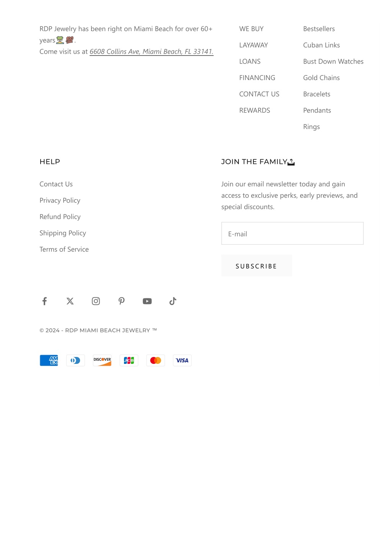
Task: Open the Facebook social icon
Action: (x=44, y=301)
